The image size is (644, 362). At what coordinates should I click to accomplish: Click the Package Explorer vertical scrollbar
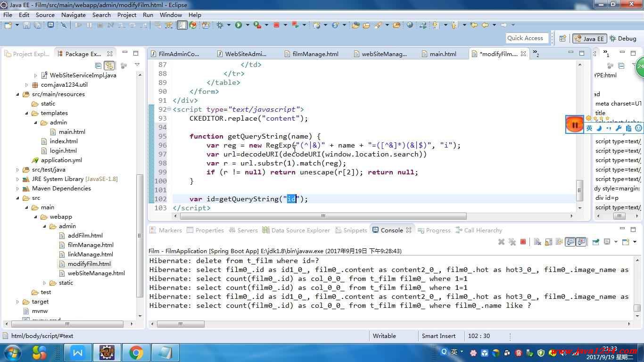140,236
